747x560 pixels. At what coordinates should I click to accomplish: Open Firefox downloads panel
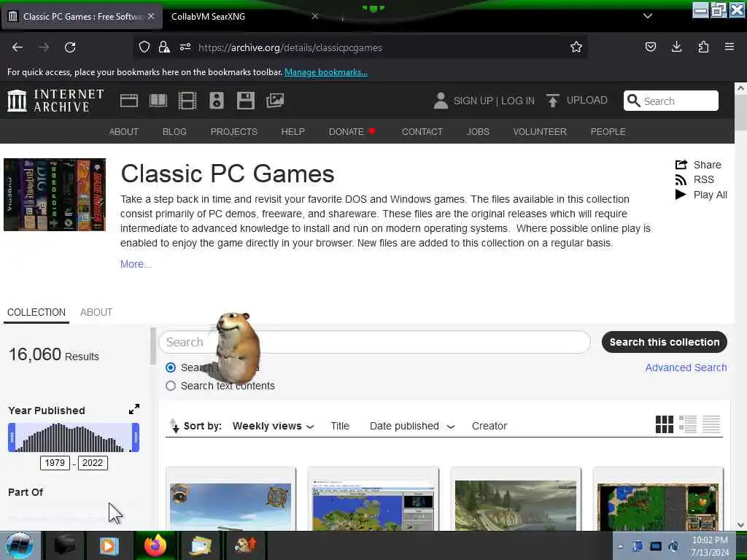(676, 47)
